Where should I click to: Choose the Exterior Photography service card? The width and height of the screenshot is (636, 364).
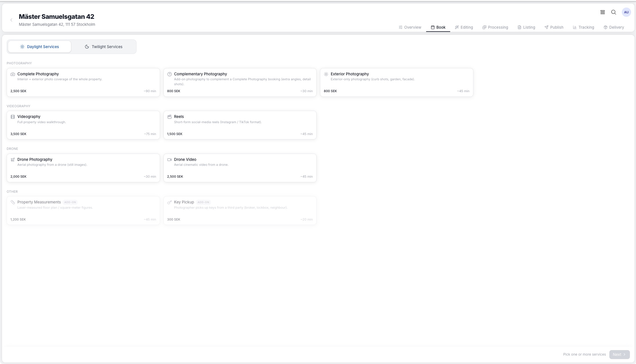coord(397,82)
